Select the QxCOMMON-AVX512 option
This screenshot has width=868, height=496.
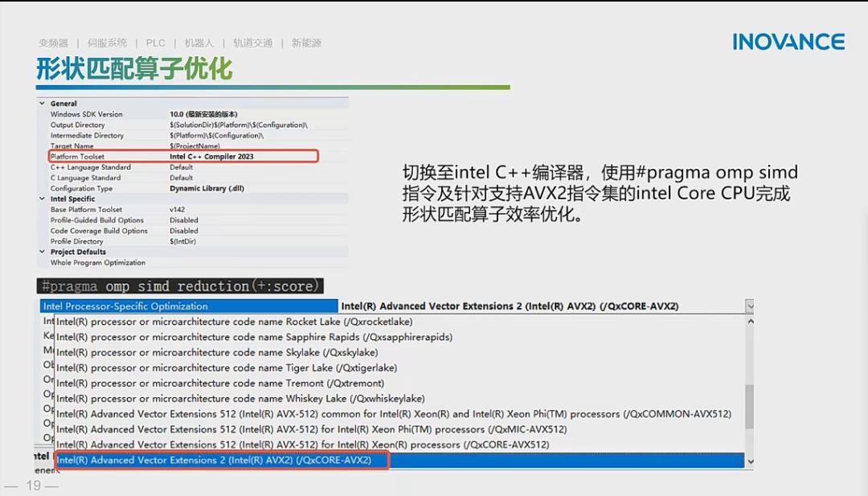[321, 413]
